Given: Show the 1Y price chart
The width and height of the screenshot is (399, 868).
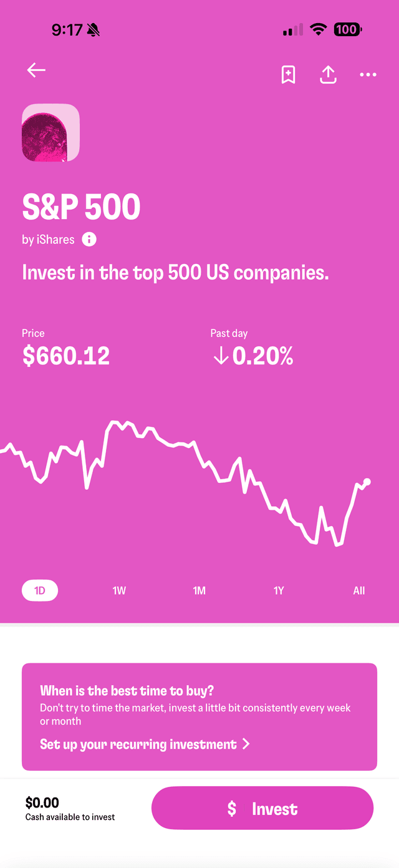Looking at the screenshot, I should 279,590.
